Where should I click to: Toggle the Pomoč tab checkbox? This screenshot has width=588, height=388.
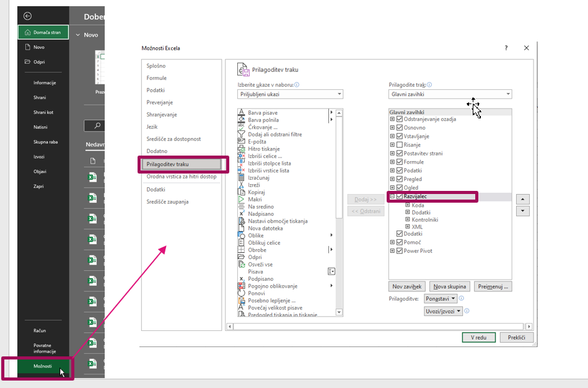pyautogui.click(x=400, y=242)
